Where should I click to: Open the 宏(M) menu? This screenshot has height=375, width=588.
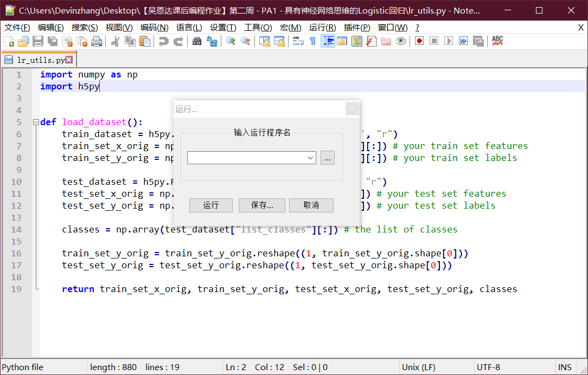coord(290,27)
